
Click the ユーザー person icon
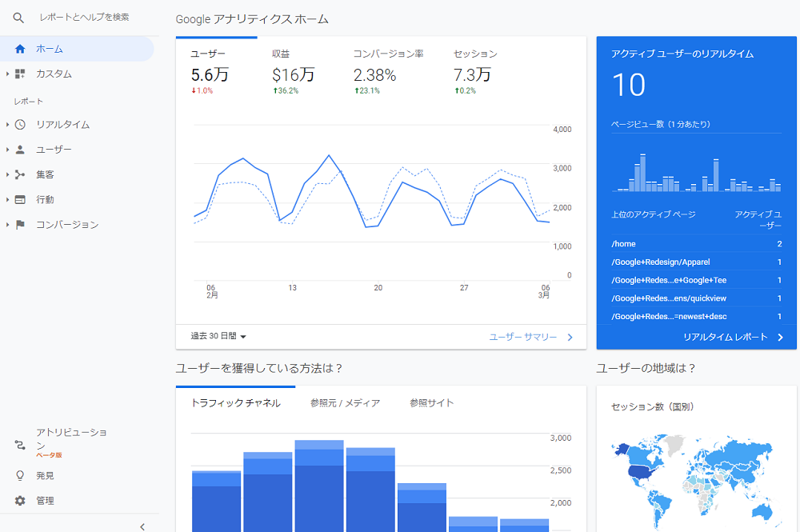(x=20, y=150)
